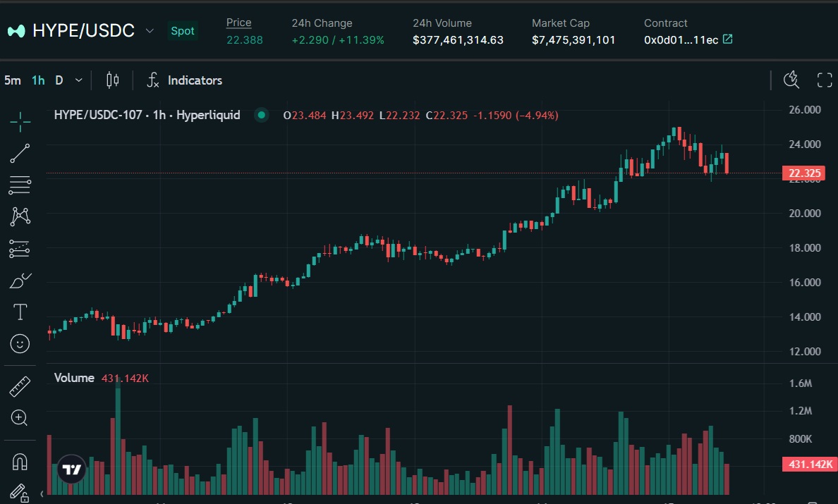Toggle magnet snap mode
This screenshot has width=838, height=504.
coord(20,462)
